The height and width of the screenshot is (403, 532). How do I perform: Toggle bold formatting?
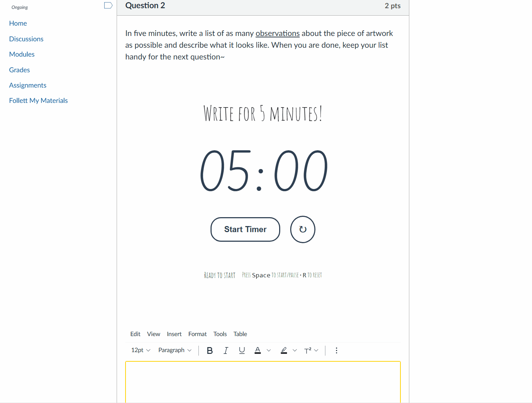click(210, 350)
